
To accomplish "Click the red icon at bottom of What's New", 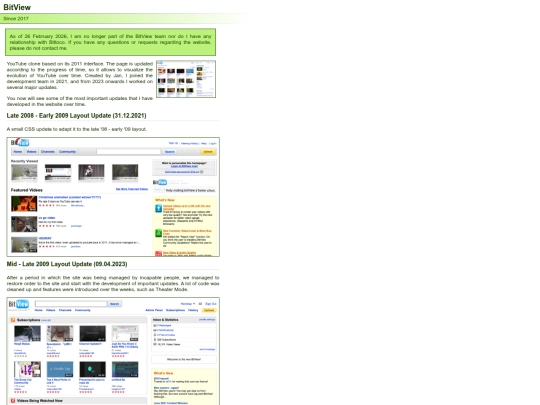I will [158, 254].
